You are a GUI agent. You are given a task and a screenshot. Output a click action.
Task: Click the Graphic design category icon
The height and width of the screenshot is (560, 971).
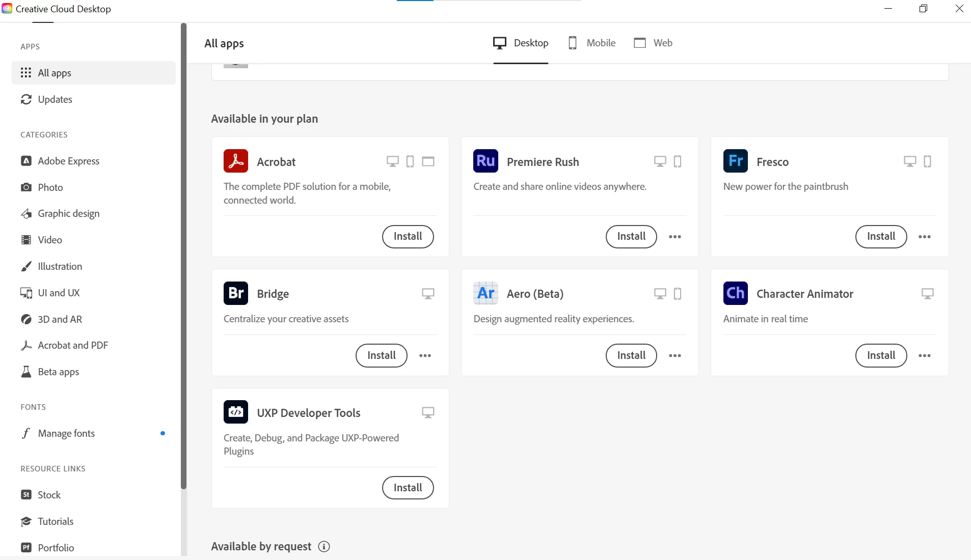(26, 213)
